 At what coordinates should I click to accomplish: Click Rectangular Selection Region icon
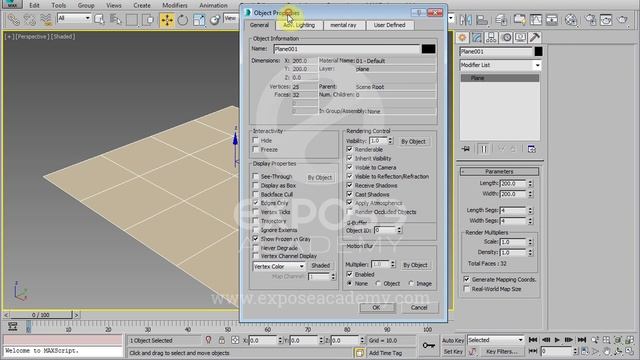coord(132,20)
